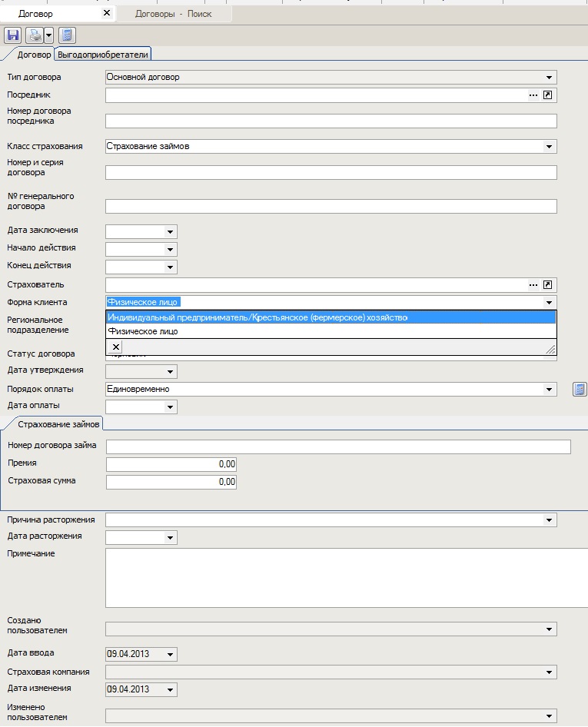This screenshot has width=588, height=727.
Task: Switch to the Договоры - Поиск tab
Action: pyautogui.click(x=173, y=14)
